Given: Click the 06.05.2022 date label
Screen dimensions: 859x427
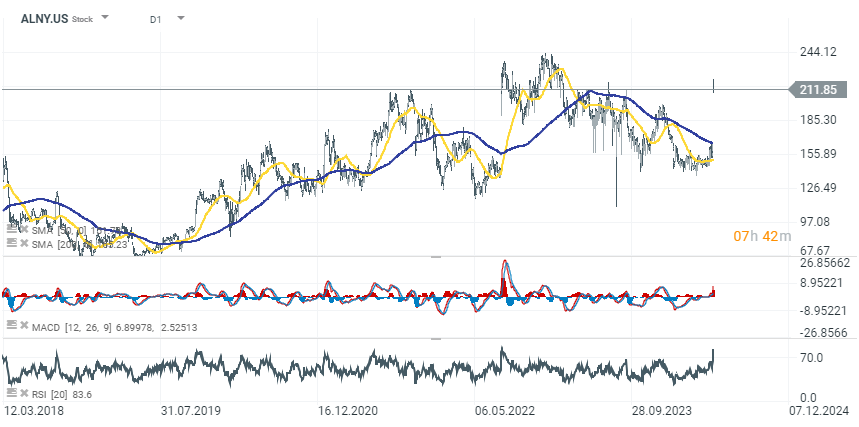Looking at the screenshot, I should (505, 411).
